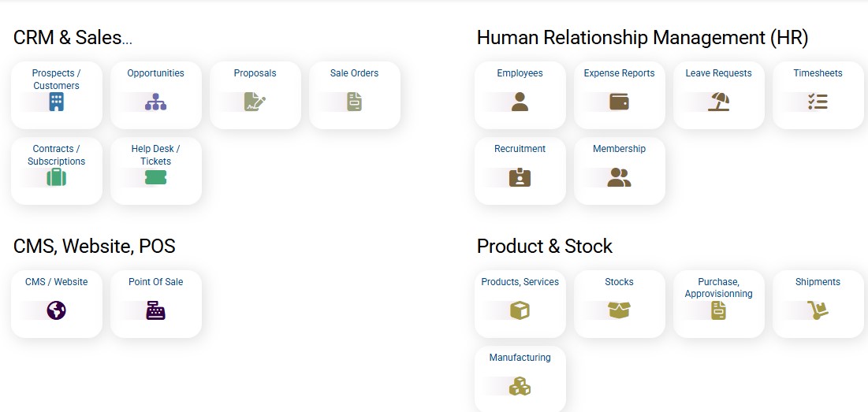Click the Proposals signature document icon
868x412 pixels.
click(255, 102)
